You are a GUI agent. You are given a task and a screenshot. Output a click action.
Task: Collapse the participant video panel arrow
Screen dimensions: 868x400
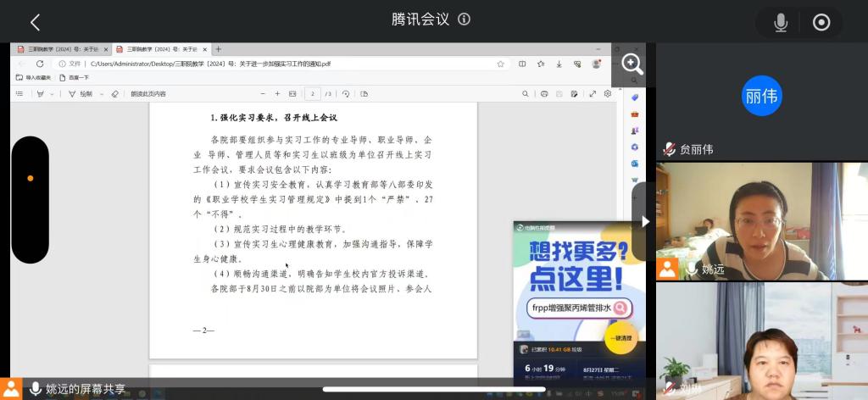(x=645, y=221)
